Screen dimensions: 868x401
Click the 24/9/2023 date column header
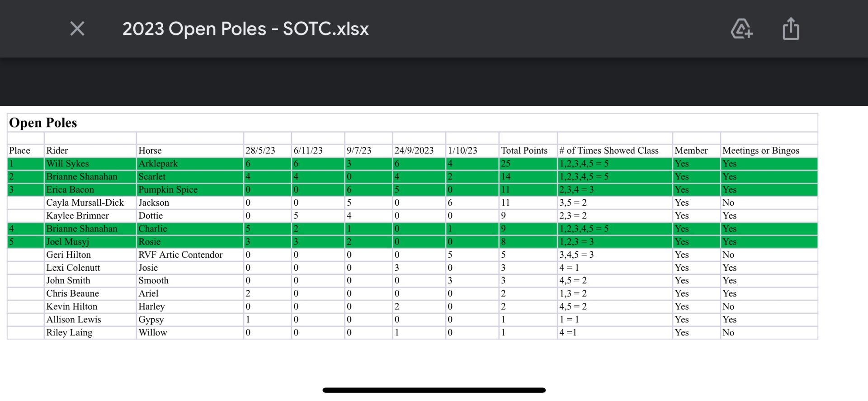(x=419, y=151)
